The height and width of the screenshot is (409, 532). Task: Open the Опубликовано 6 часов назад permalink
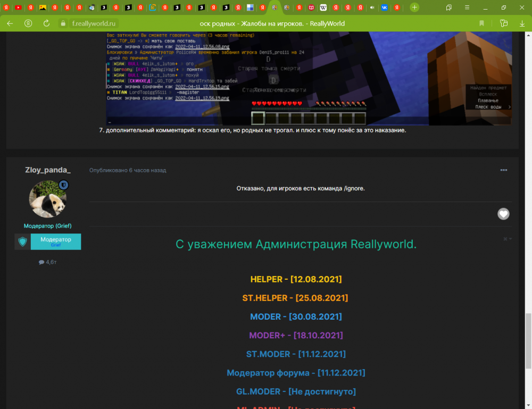coord(128,170)
